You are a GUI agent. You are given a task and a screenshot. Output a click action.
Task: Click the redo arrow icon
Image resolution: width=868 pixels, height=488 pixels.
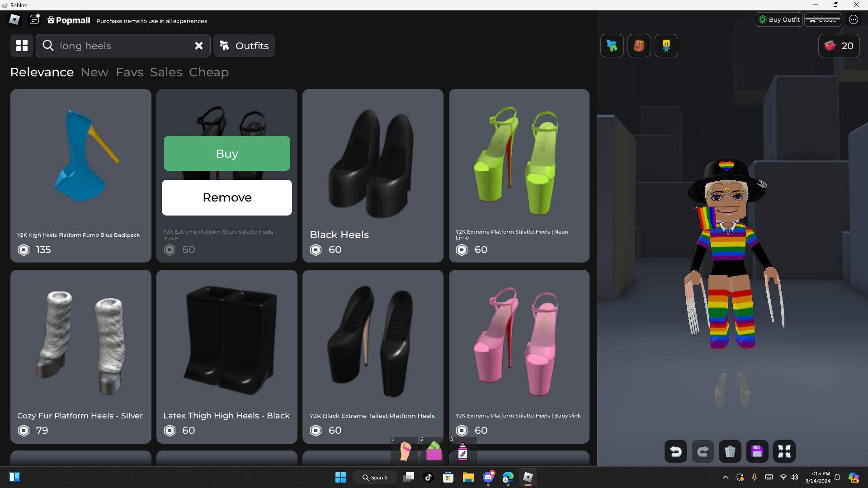703,451
